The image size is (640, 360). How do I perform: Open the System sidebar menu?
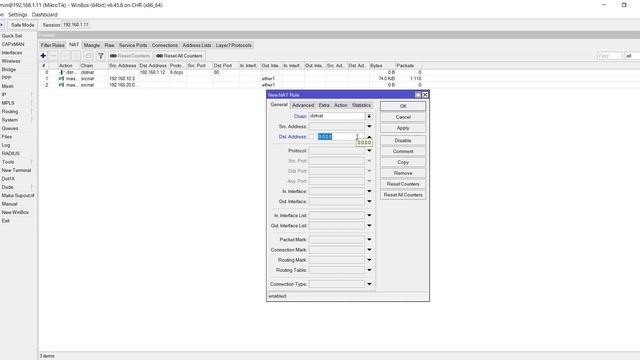(9, 120)
